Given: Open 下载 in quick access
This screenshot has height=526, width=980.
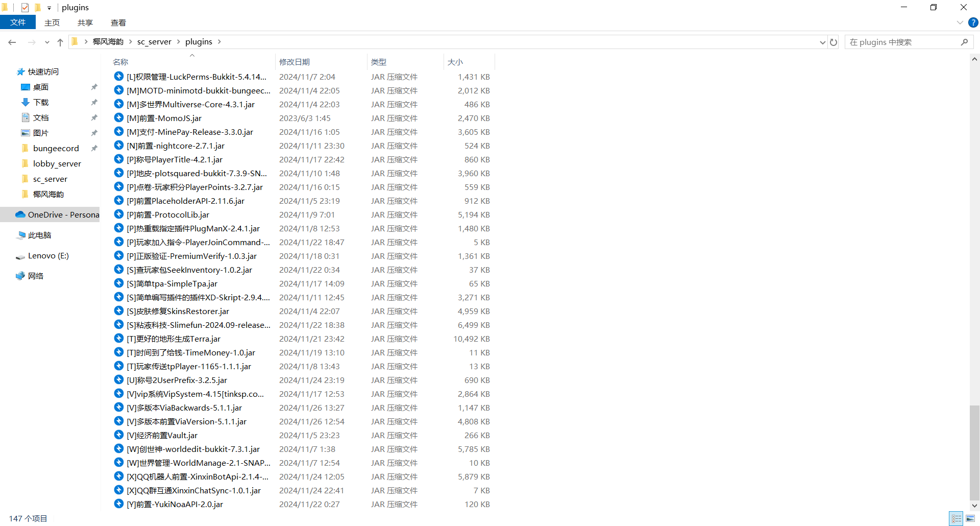Looking at the screenshot, I should [41, 103].
